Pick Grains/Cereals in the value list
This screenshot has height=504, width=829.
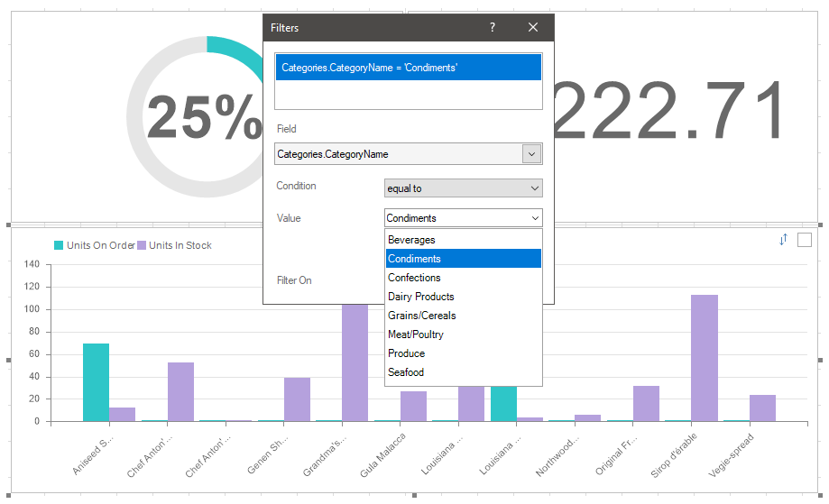click(x=421, y=316)
